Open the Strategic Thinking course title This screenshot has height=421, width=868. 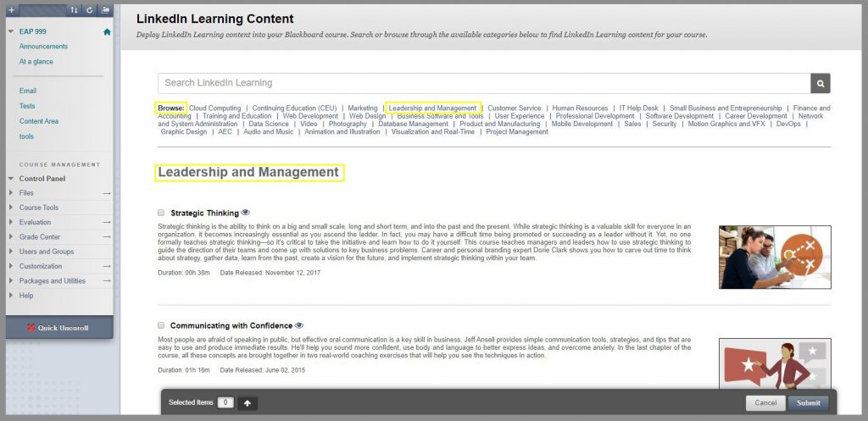click(x=205, y=213)
